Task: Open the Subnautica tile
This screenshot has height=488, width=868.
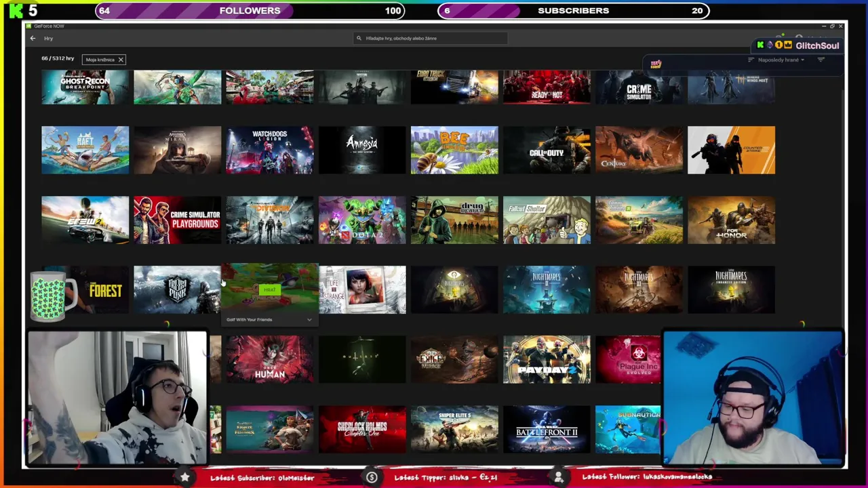Action: (x=629, y=430)
